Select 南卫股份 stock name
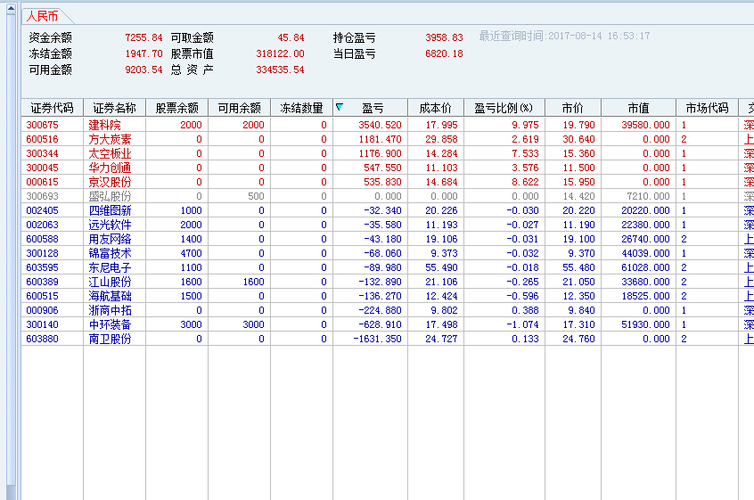This screenshot has width=754, height=500. coord(110,339)
